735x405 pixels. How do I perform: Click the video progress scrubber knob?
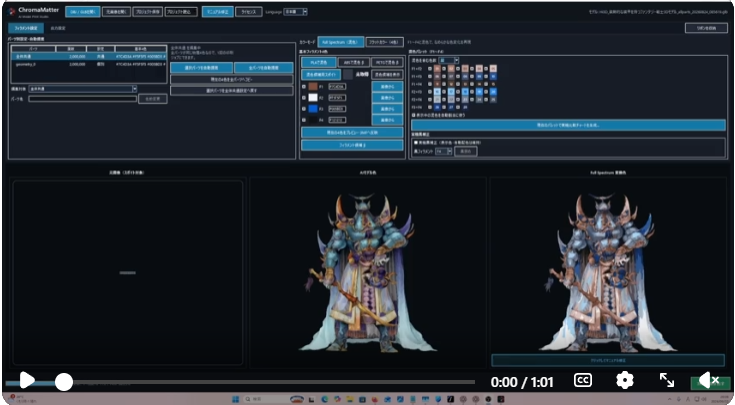64,382
